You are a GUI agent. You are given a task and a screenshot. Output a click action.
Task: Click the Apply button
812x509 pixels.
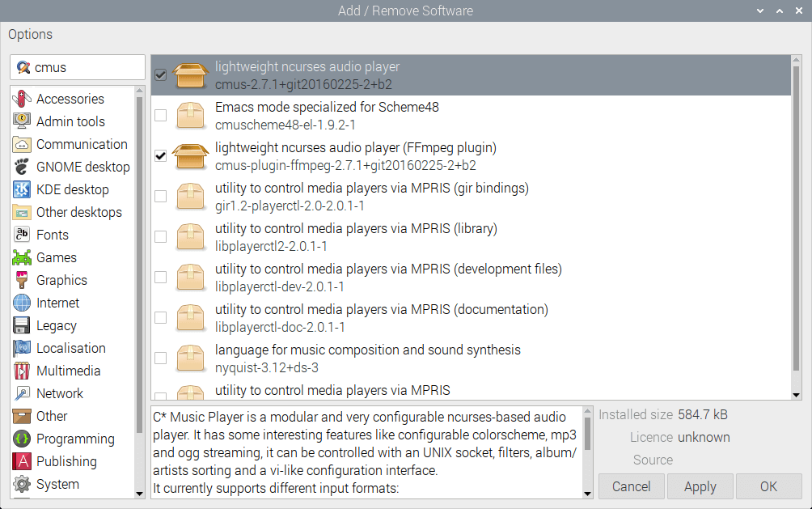pos(700,486)
